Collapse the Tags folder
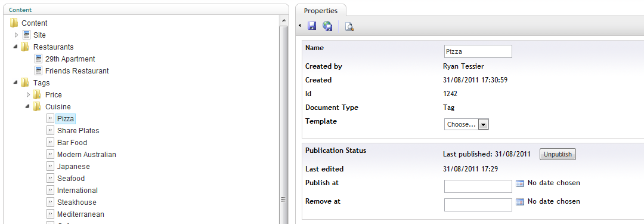Image resolution: width=644 pixels, height=224 pixels. (16, 82)
